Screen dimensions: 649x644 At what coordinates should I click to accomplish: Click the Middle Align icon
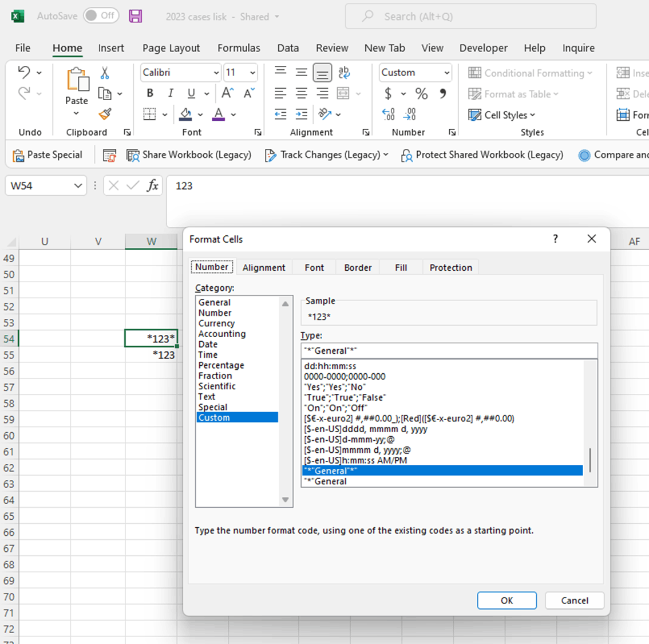[301, 73]
